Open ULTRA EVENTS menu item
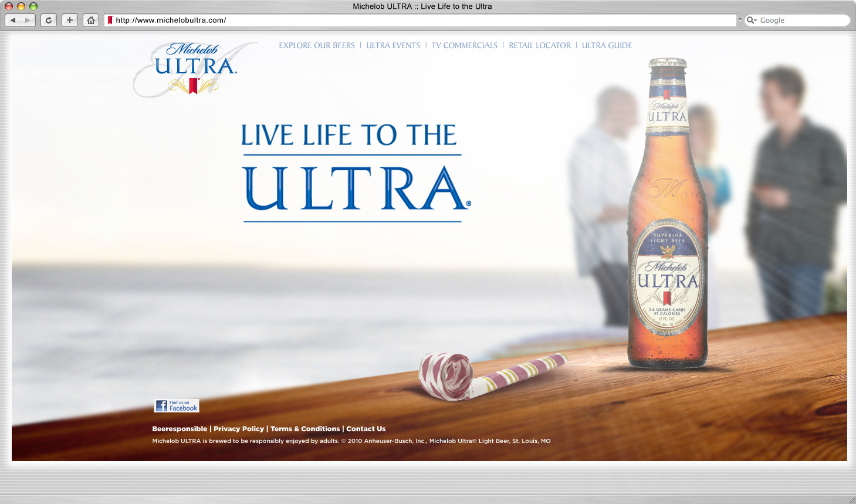Image resolution: width=856 pixels, height=504 pixels. coord(393,45)
